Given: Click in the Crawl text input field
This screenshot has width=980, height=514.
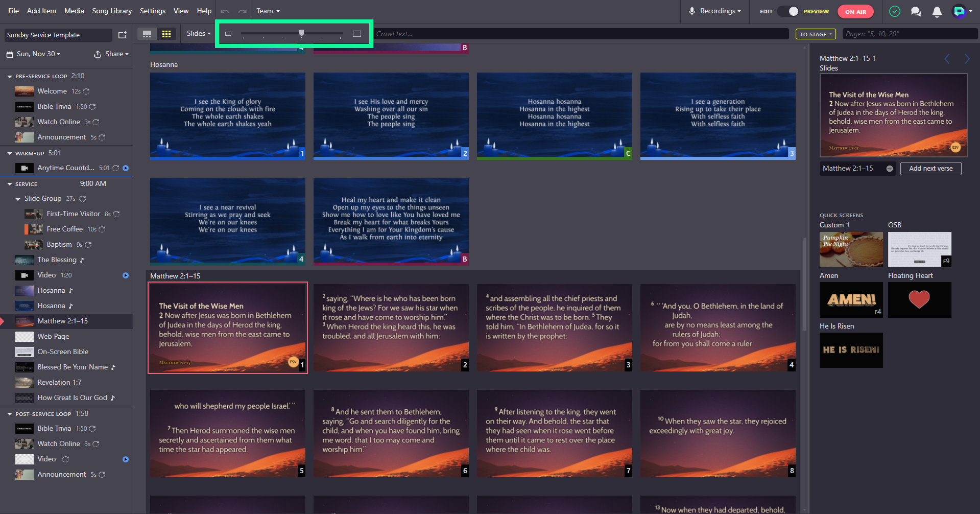Looking at the screenshot, I should tap(581, 34).
